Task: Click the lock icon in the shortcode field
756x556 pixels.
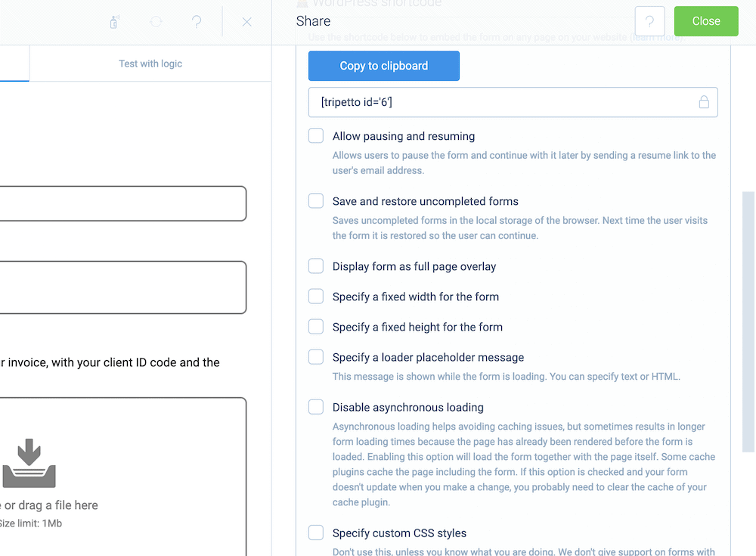Action: (x=704, y=102)
